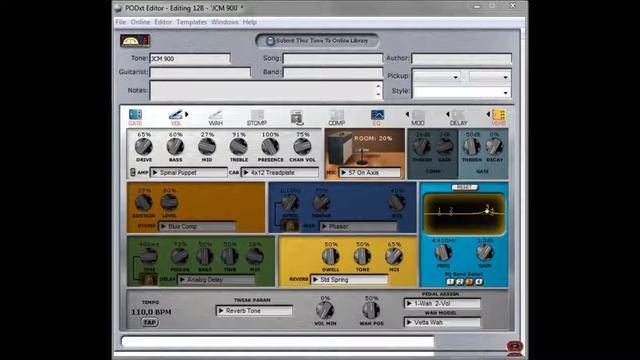Toggle the EQ effect icon
640x360 pixels.
pyautogui.click(x=377, y=115)
